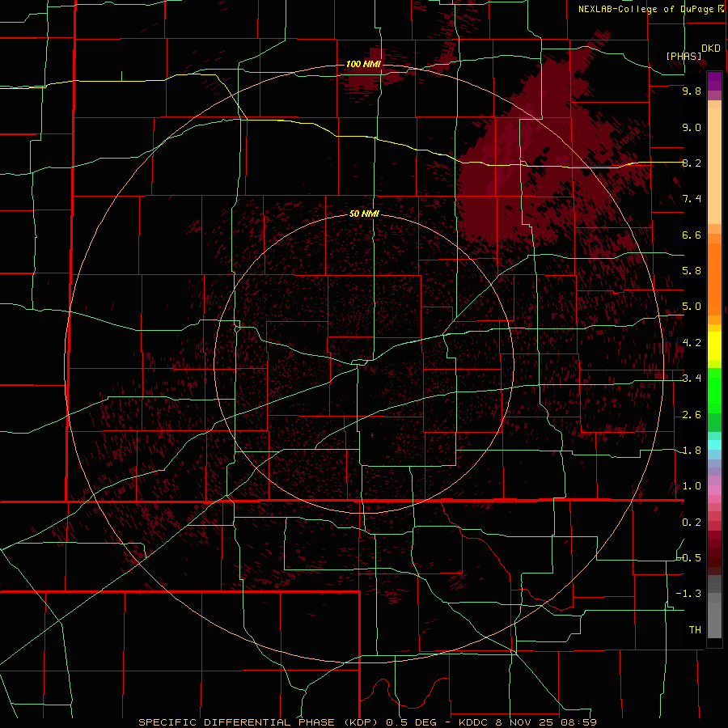Viewport: 728px width, 728px height.
Task: Click the 1.8 color scale value
Action: pyautogui.click(x=692, y=451)
